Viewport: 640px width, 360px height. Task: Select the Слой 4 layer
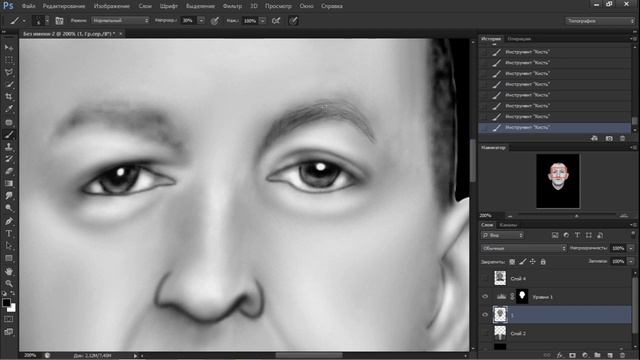coord(556,278)
